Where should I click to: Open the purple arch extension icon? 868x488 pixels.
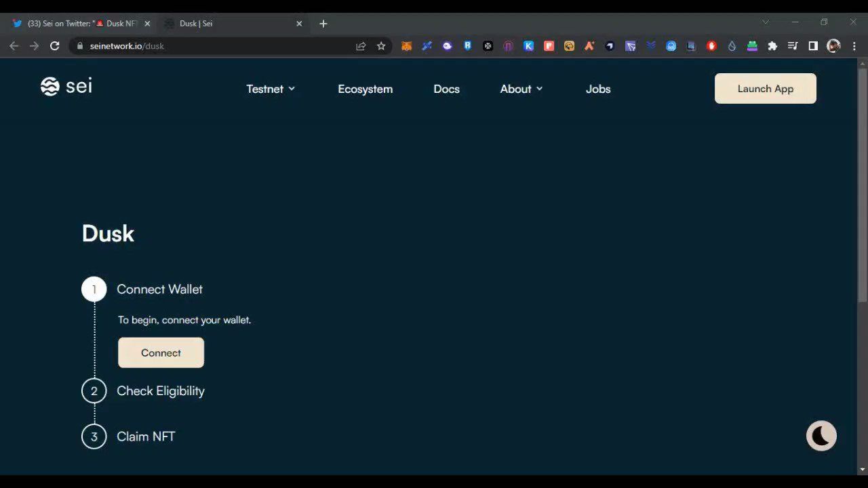(x=508, y=46)
